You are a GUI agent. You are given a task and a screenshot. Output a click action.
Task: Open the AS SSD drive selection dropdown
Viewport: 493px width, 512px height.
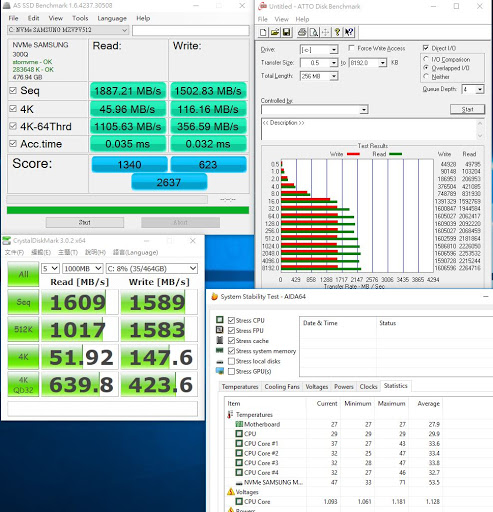tap(68, 30)
